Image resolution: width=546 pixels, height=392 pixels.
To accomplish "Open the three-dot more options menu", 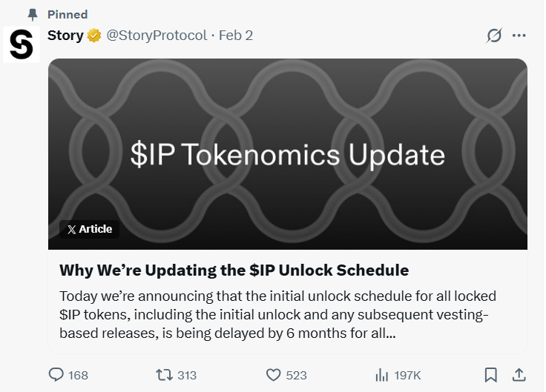I will pyautogui.click(x=519, y=36).
